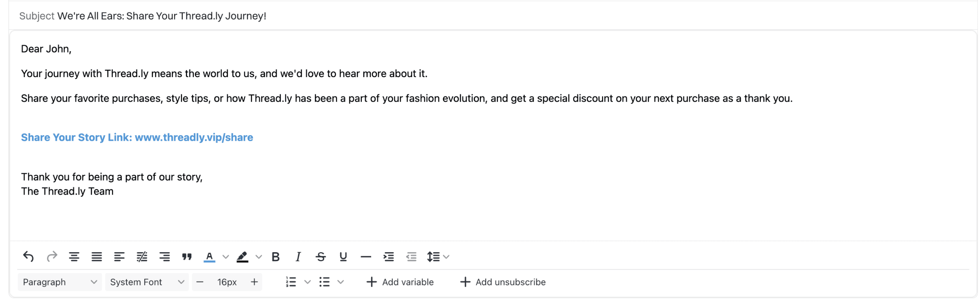Open the Paragraph style dropdown
This screenshot has height=301, width=980.
[x=59, y=281]
